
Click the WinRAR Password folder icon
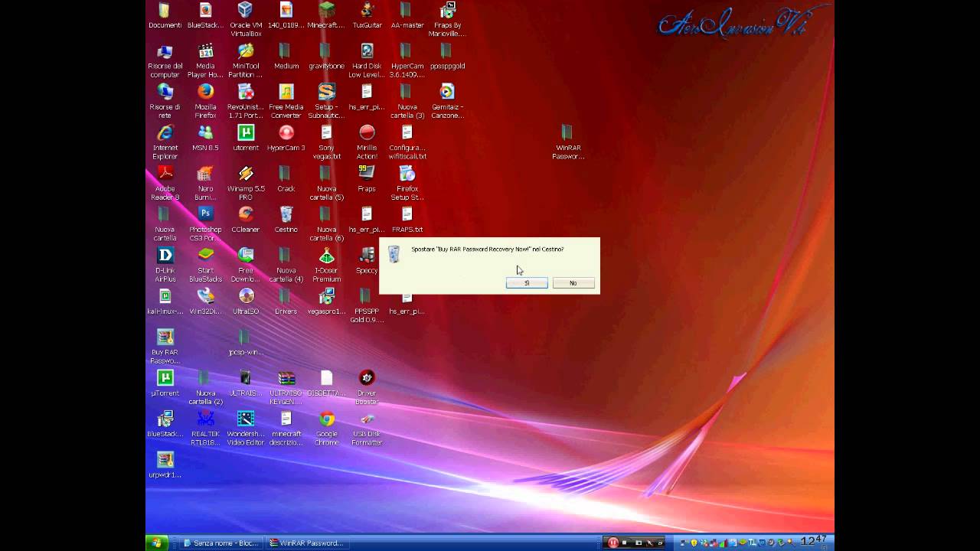pyautogui.click(x=567, y=143)
